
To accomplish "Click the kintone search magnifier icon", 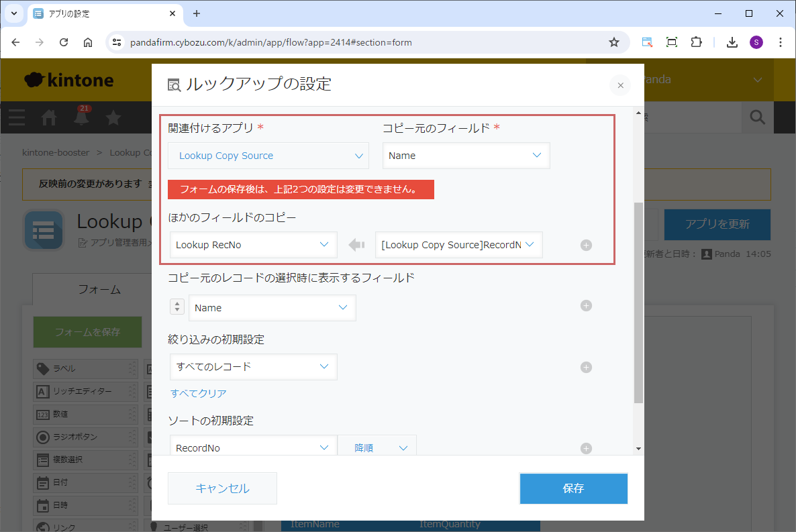I will (x=757, y=118).
